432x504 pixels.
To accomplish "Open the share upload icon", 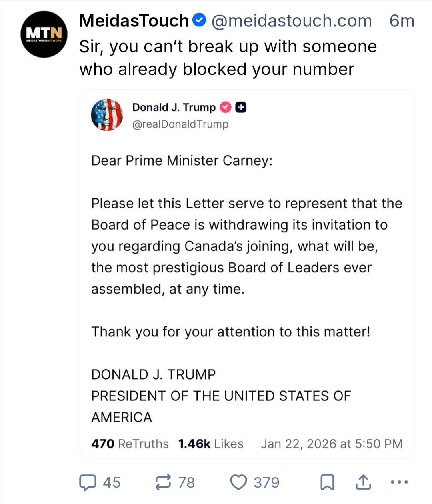I will (x=363, y=482).
